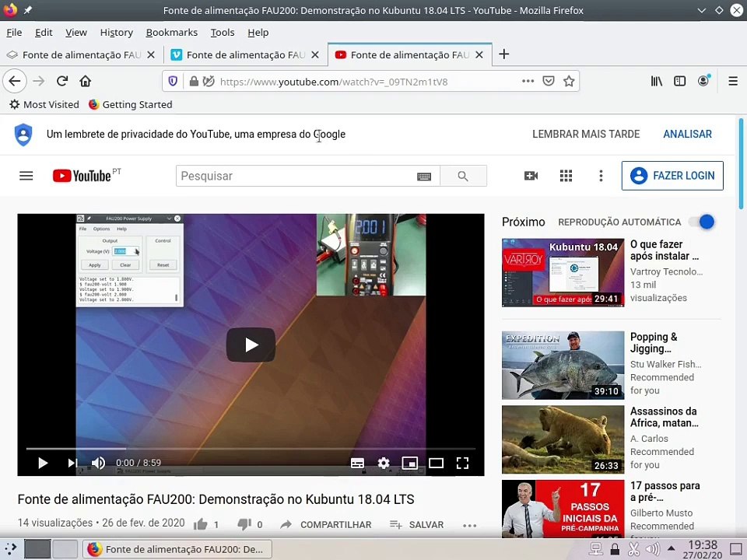Open Firefox account icon
The image size is (747, 560).
pyautogui.click(x=703, y=80)
